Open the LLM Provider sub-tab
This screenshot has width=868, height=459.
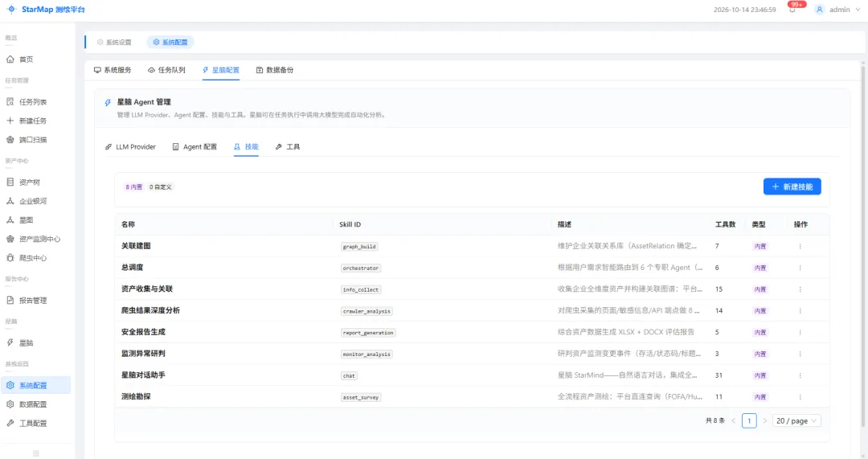(131, 147)
